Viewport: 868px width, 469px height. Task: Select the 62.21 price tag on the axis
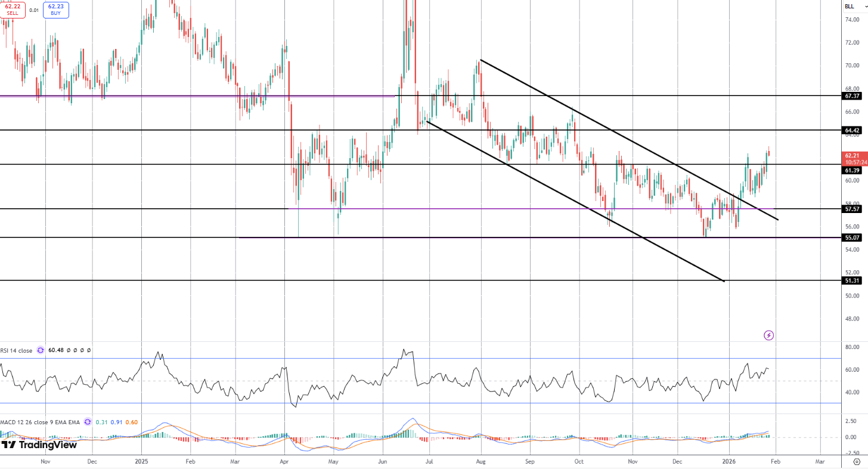(x=851, y=155)
